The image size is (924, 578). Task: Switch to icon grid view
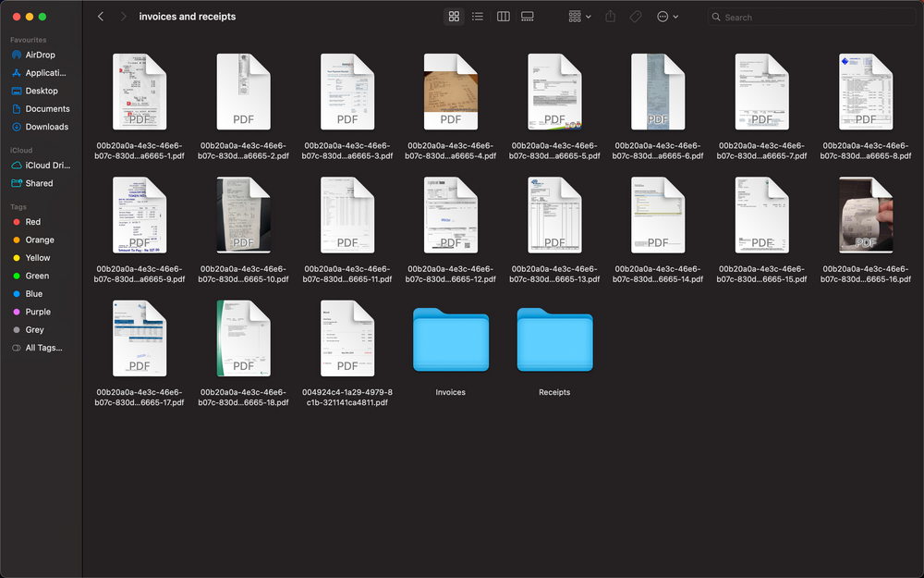pos(454,17)
